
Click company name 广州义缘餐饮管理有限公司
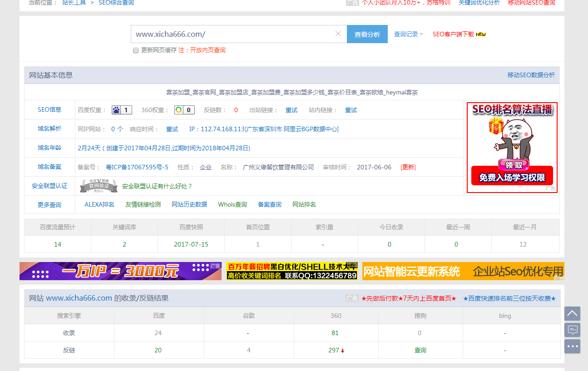(x=278, y=167)
